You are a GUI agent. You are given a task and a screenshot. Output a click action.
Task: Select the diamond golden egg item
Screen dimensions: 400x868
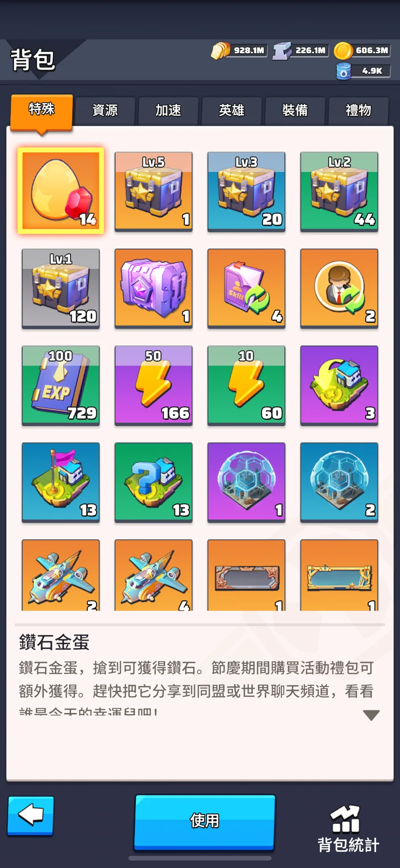pos(61,191)
